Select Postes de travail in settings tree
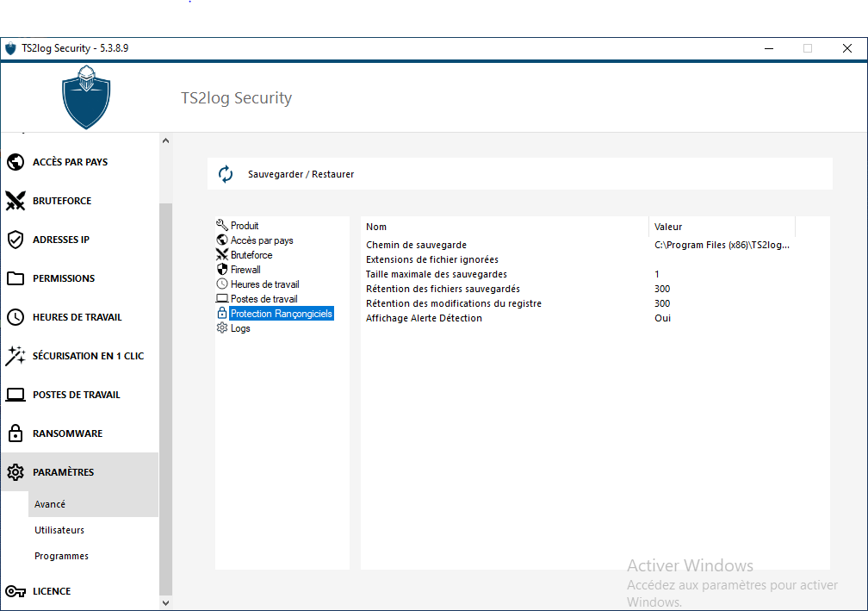The width and height of the screenshot is (868, 611). click(264, 299)
